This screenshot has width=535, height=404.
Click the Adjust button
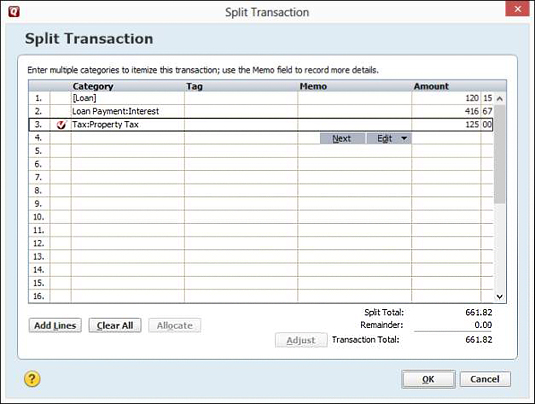301,340
